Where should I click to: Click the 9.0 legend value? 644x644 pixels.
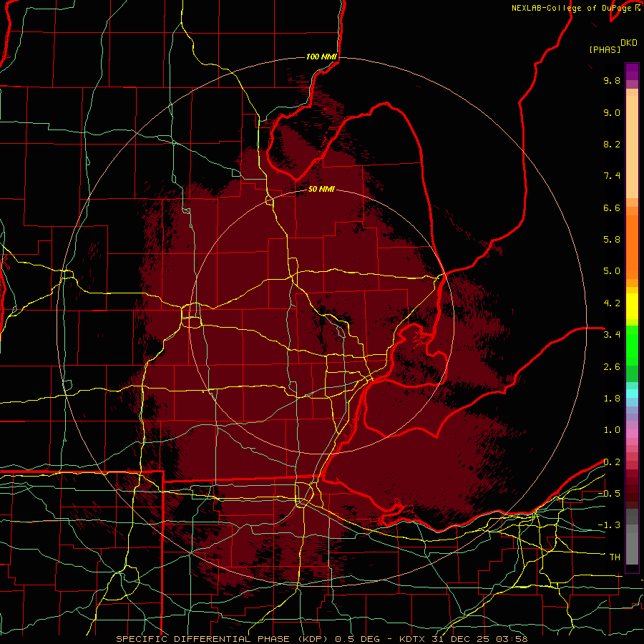(612, 112)
